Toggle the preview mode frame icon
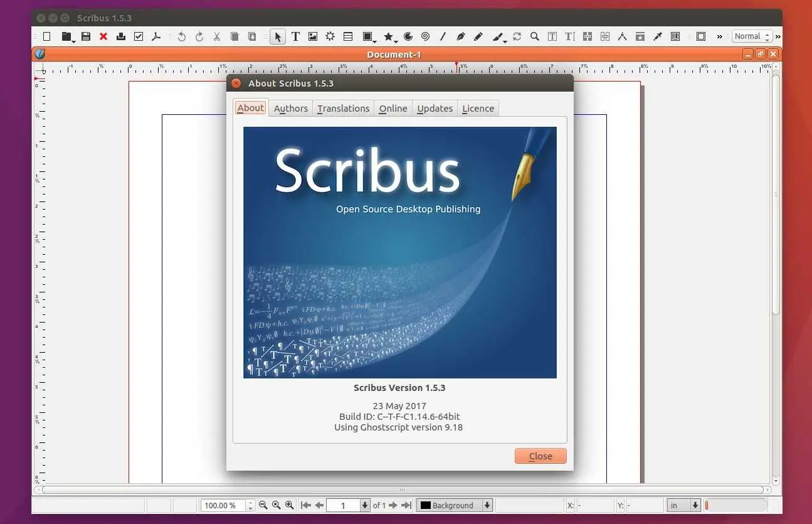 pos(701,37)
